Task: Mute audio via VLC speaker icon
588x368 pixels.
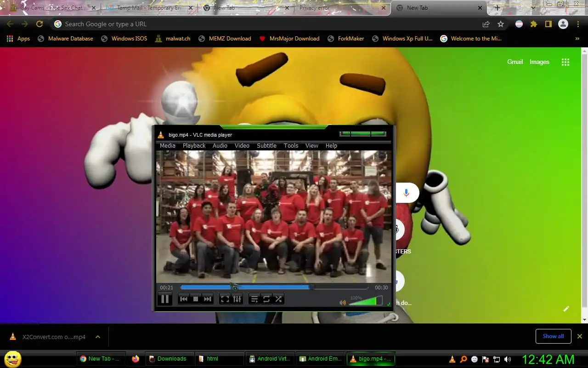Action: [342, 302]
